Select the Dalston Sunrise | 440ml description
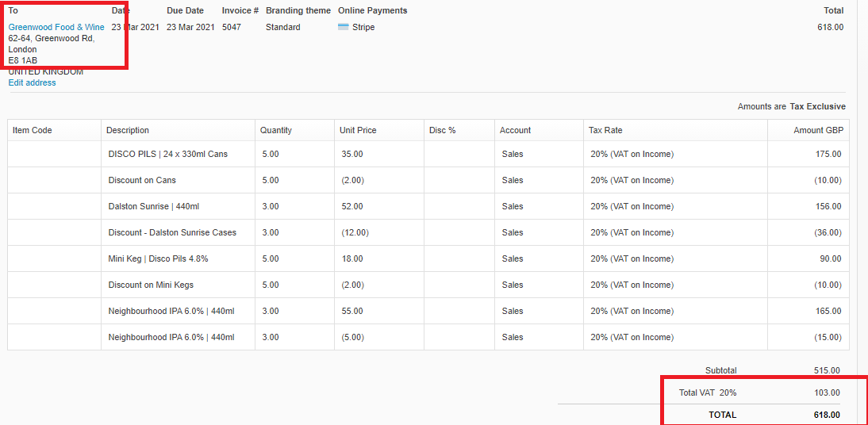868x425 pixels. (154, 206)
